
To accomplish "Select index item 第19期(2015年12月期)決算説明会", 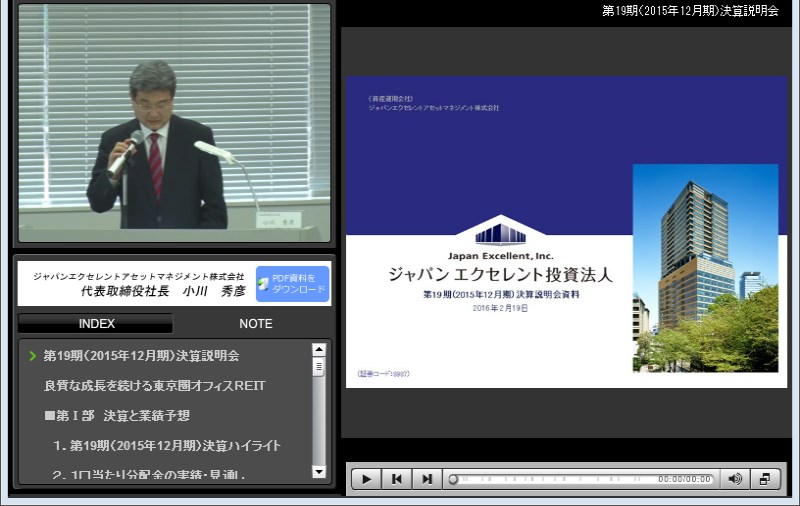I will pyautogui.click(x=141, y=356).
